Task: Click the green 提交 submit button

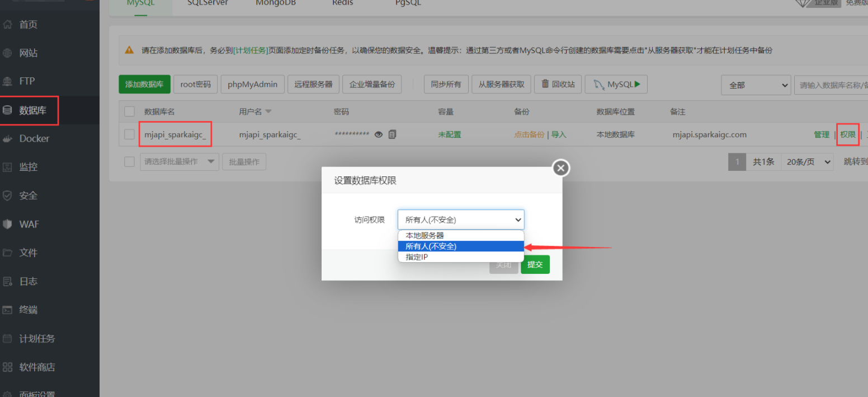Action: coord(535,264)
